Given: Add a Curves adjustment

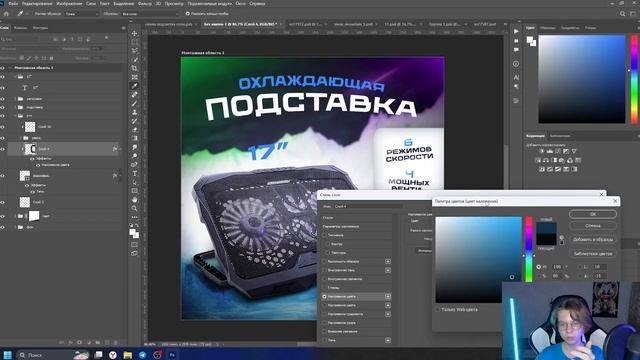Looking at the screenshot, I should coord(558,151).
